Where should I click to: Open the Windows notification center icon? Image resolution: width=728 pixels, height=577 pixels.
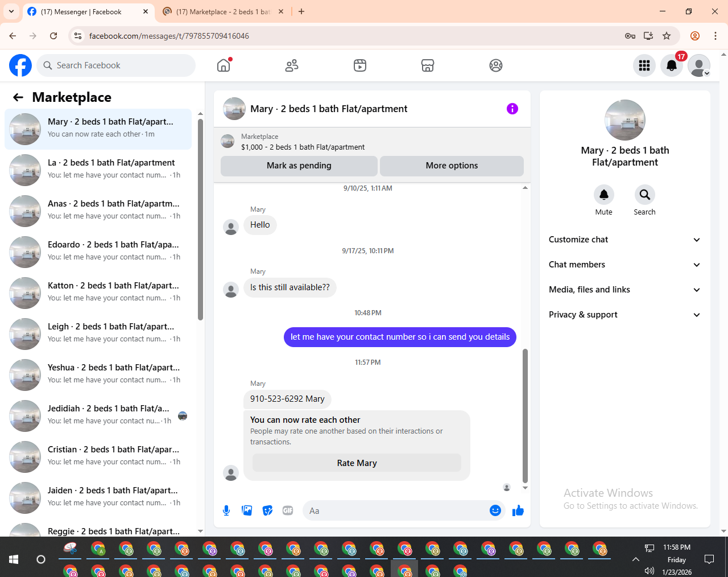[x=709, y=559]
